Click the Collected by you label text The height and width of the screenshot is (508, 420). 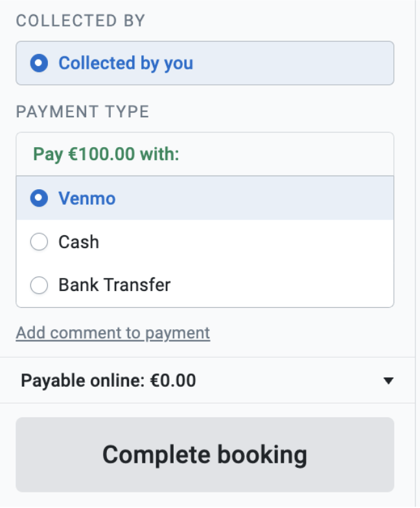(126, 63)
